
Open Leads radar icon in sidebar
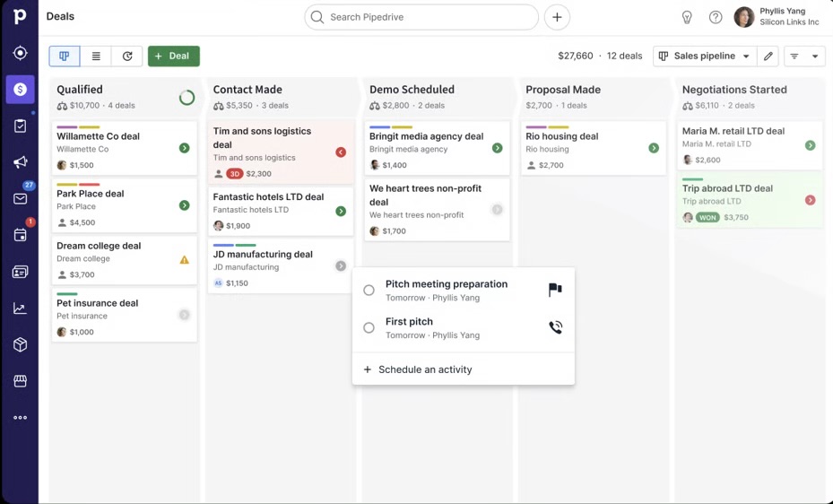coord(20,53)
